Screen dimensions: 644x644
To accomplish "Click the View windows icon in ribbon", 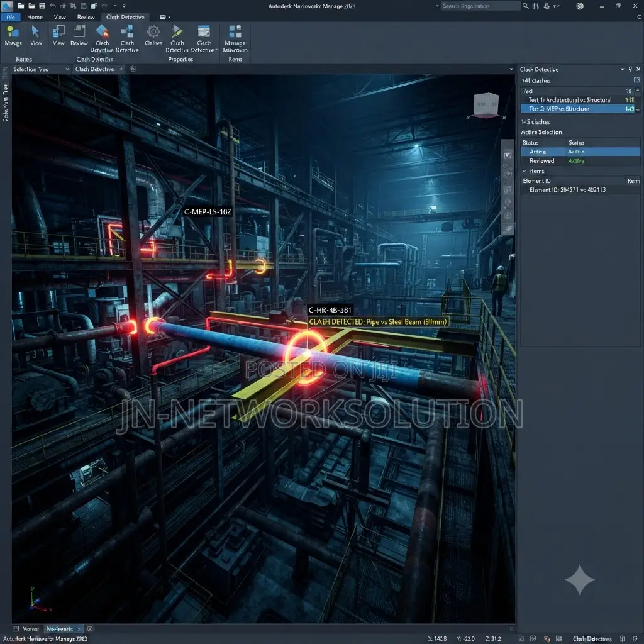I will tap(58, 31).
